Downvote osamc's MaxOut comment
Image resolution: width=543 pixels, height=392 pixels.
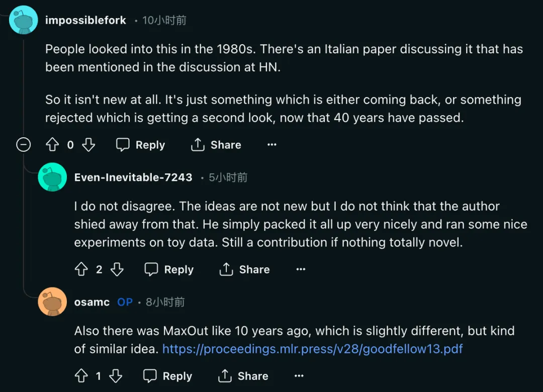coord(116,376)
